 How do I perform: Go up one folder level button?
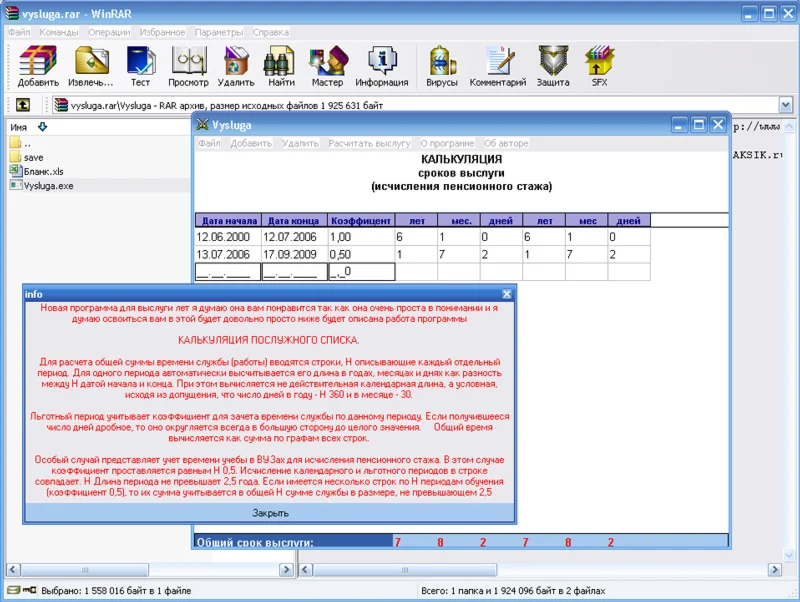(22, 105)
